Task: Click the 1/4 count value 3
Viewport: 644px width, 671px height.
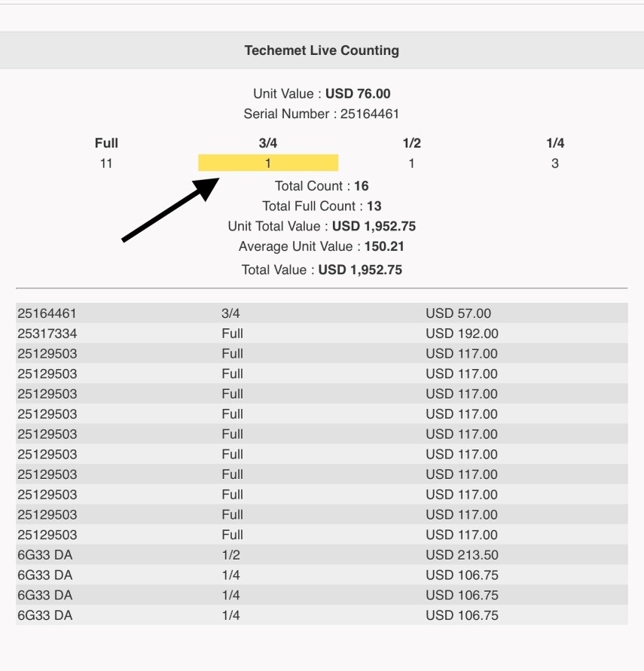Action: 555,163
